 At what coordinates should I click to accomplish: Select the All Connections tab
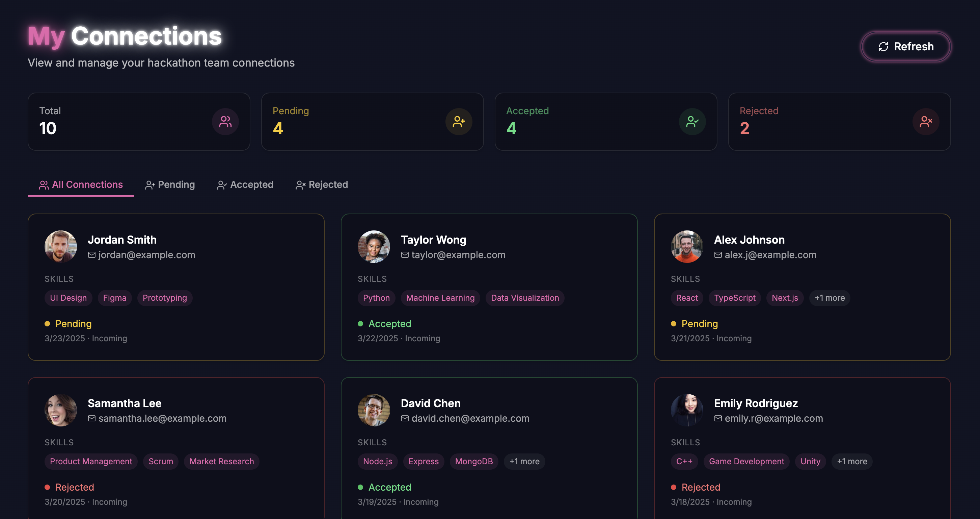[x=81, y=185]
